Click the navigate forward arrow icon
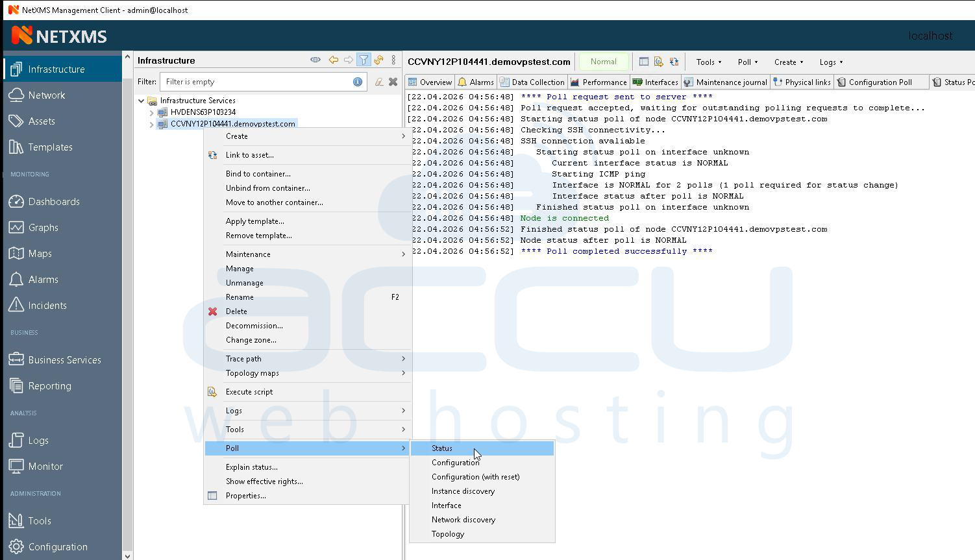The image size is (975, 560). pos(349,60)
